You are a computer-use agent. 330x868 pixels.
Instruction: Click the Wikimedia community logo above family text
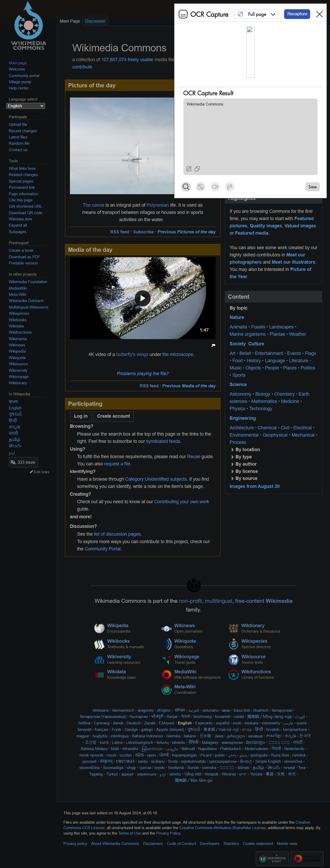click(x=194, y=585)
